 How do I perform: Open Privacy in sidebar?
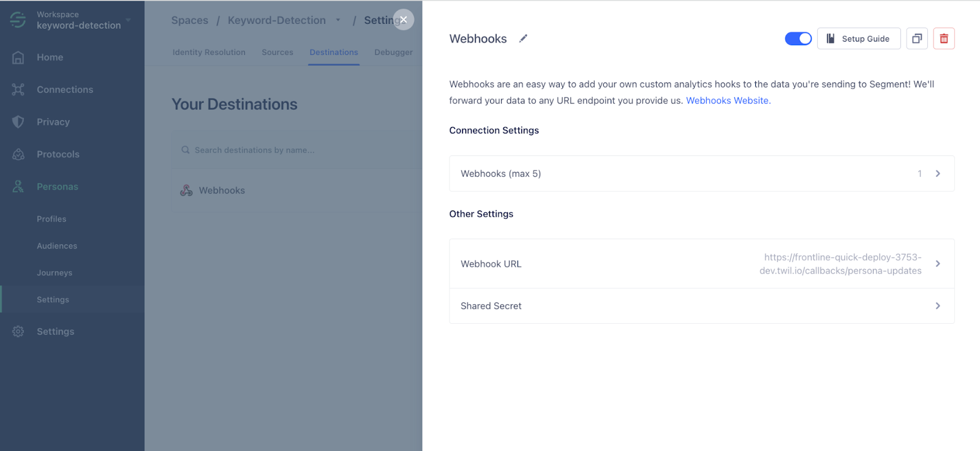pyautogui.click(x=53, y=122)
